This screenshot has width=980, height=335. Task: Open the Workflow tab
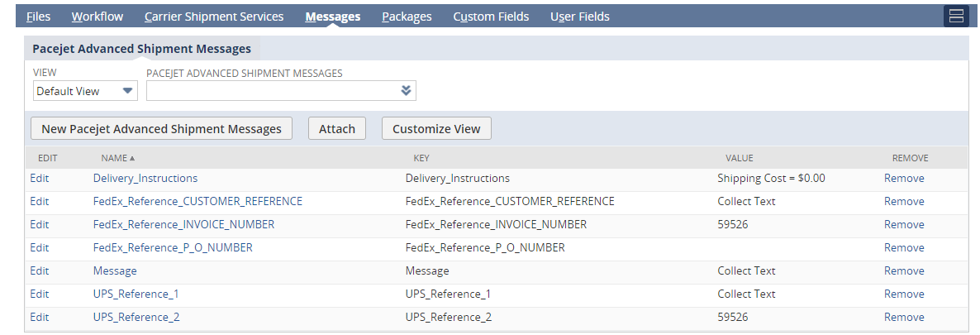(98, 17)
